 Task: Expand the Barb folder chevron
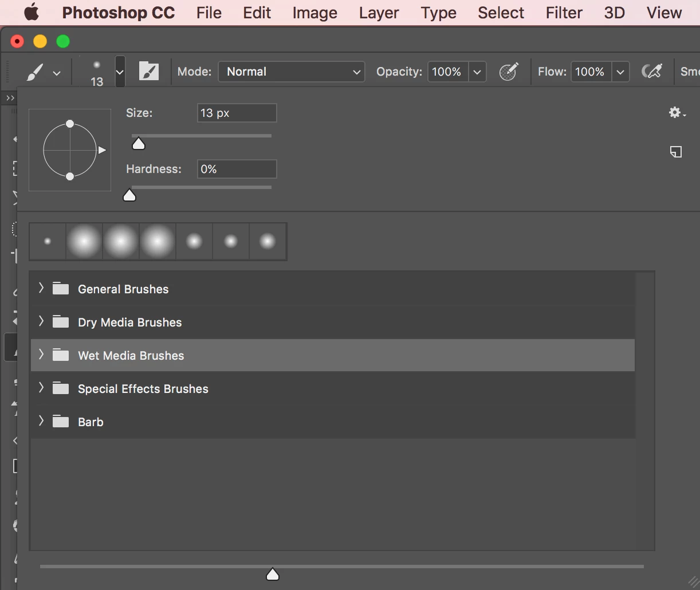click(x=41, y=421)
